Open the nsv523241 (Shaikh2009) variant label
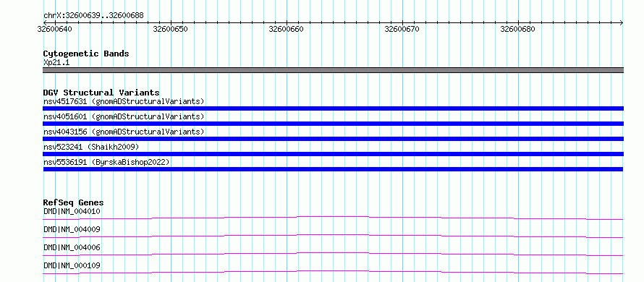The image size is (644, 282). click(91, 147)
